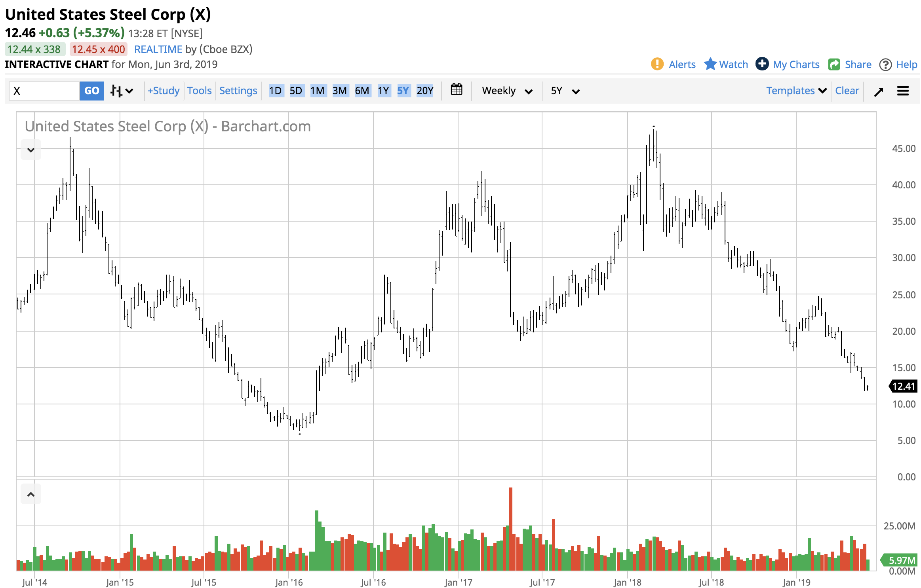Click the Watch text link
Viewport: 921px width, 588px height.
click(733, 64)
